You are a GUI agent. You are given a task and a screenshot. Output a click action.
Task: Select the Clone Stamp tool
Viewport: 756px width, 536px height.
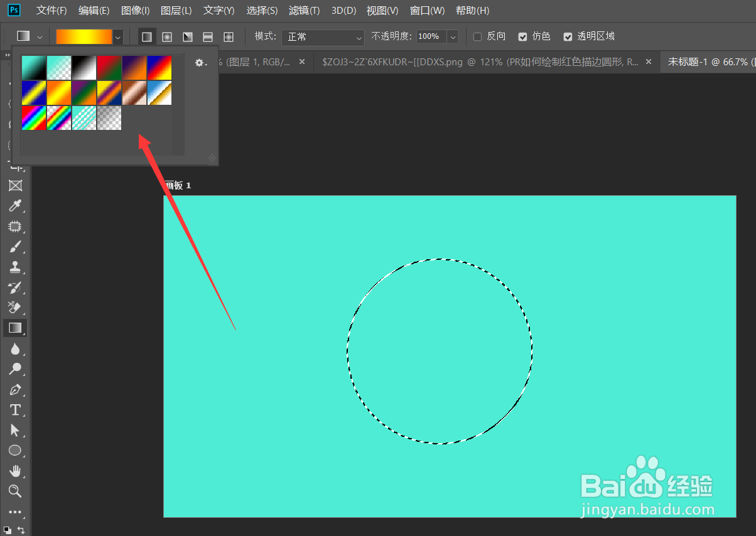point(15,267)
